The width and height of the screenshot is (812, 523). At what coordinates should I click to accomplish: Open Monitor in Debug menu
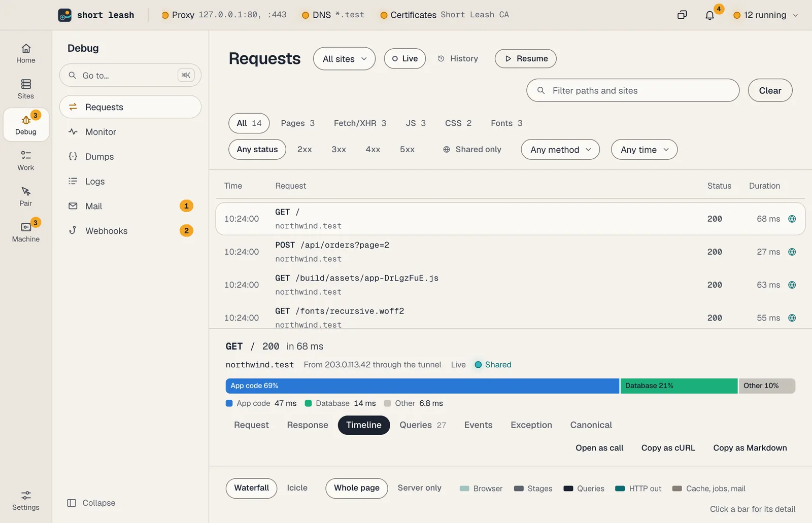pos(130,132)
